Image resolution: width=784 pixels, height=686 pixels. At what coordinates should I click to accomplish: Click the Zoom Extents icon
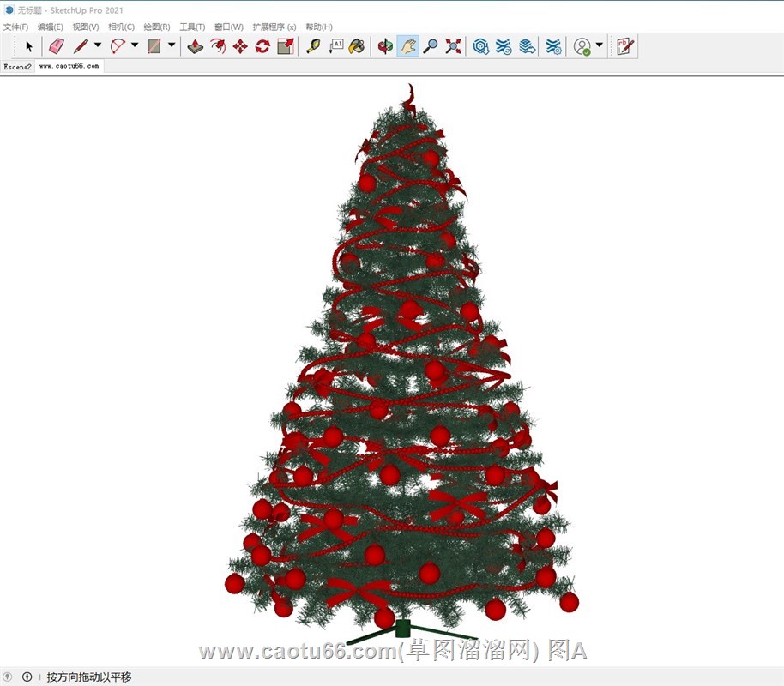[x=453, y=46]
